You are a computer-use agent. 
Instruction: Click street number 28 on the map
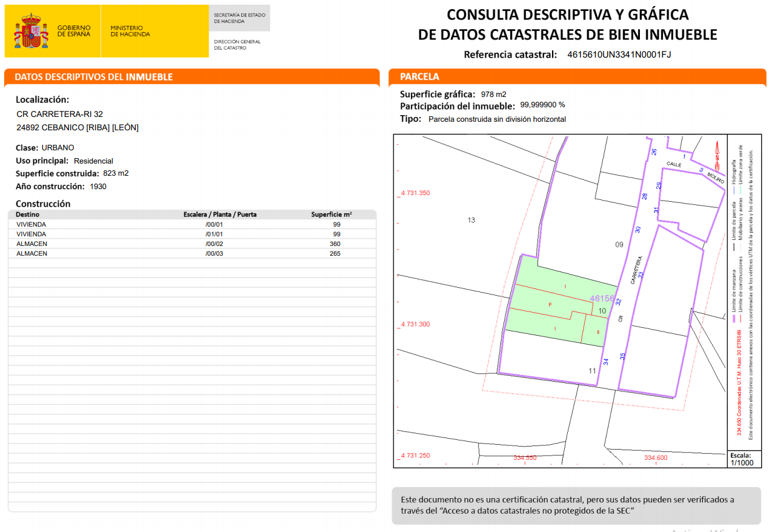(645, 196)
